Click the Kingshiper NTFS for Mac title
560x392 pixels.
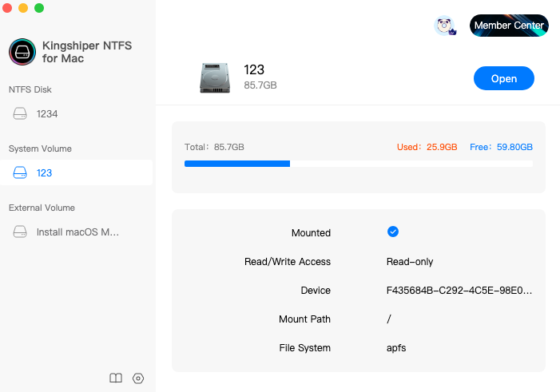(87, 52)
